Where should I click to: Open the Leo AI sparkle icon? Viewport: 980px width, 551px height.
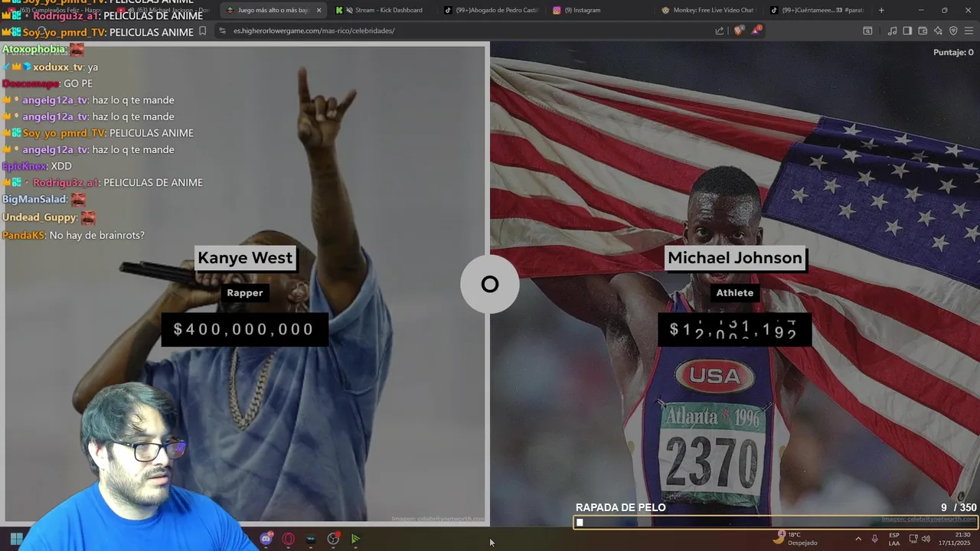[x=938, y=31]
